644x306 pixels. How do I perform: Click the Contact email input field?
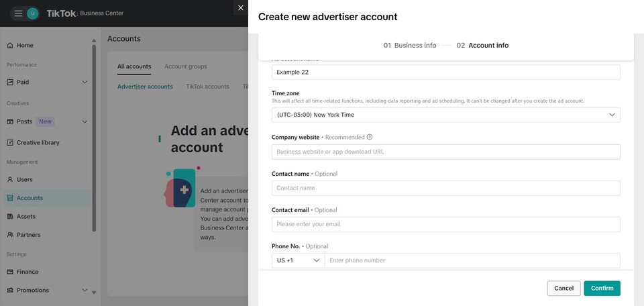point(445,224)
